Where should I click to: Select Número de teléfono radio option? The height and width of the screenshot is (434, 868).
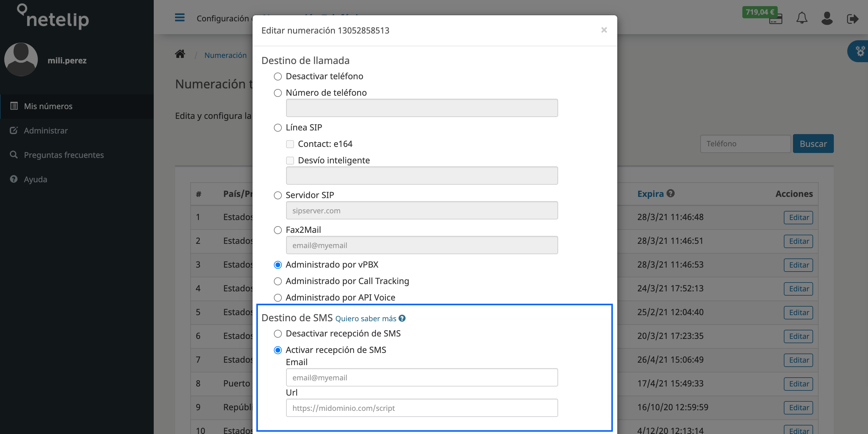point(277,93)
